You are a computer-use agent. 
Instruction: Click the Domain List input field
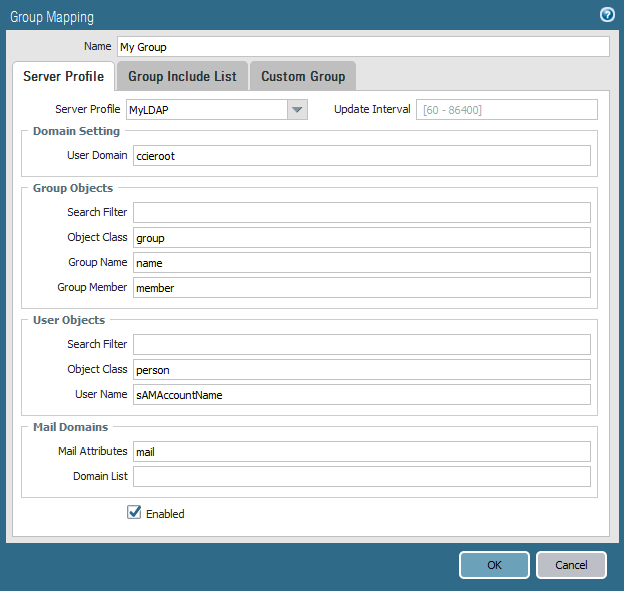[361, 476]
